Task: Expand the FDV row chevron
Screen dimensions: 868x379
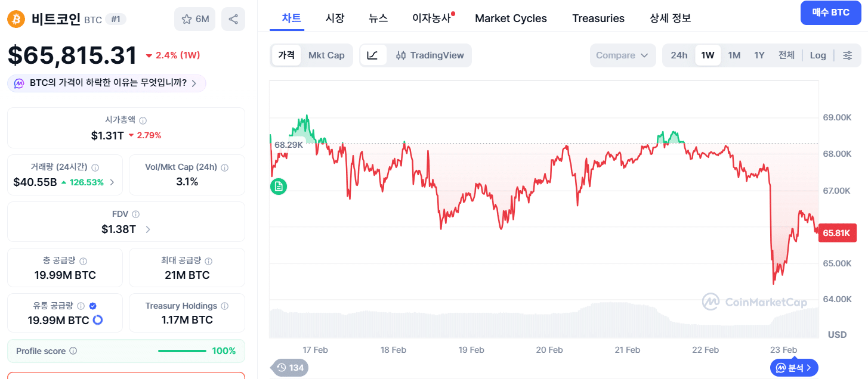Action: 149,228
